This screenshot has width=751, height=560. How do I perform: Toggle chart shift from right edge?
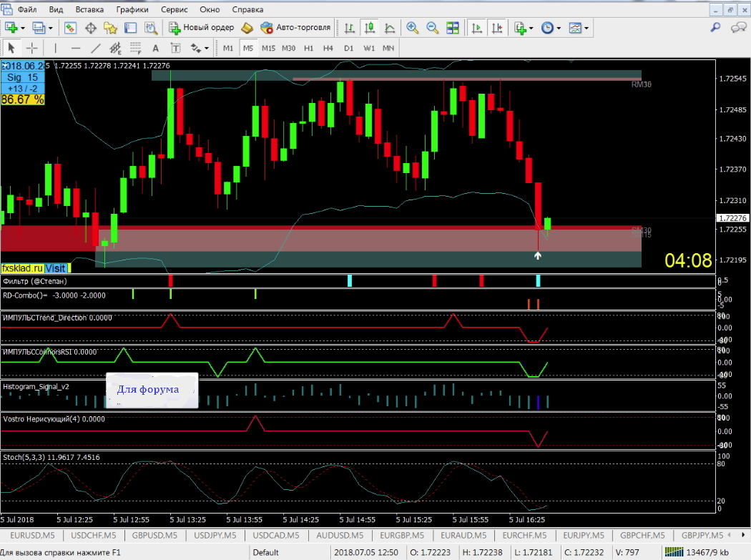click(x=497, y=28)
